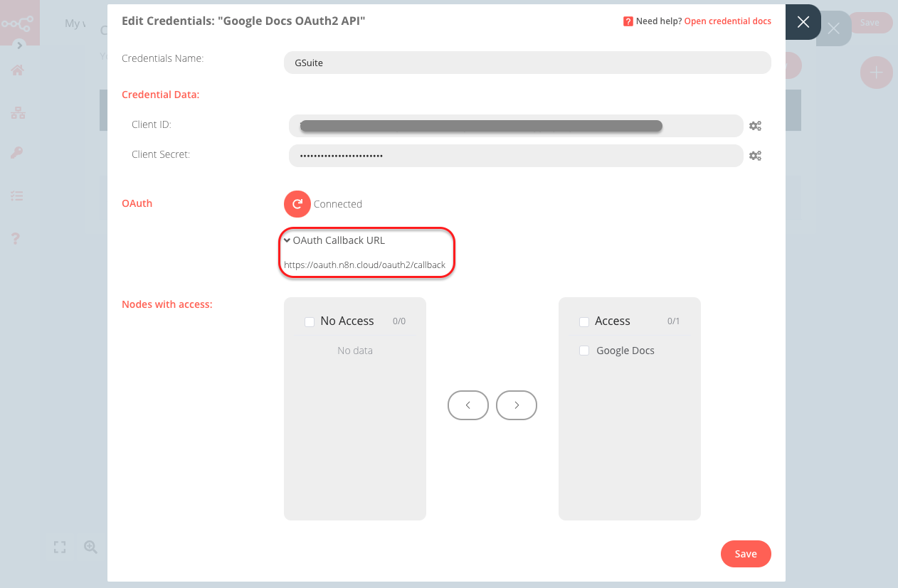
Task: Save the GSuite credentials
Action: pos(746,554)
